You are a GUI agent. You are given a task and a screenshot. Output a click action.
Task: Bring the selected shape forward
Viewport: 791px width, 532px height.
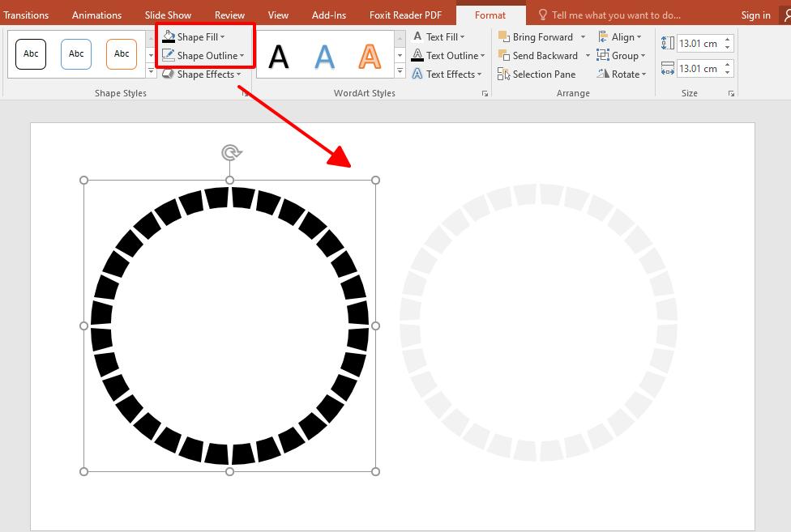[x=539, y=36]
